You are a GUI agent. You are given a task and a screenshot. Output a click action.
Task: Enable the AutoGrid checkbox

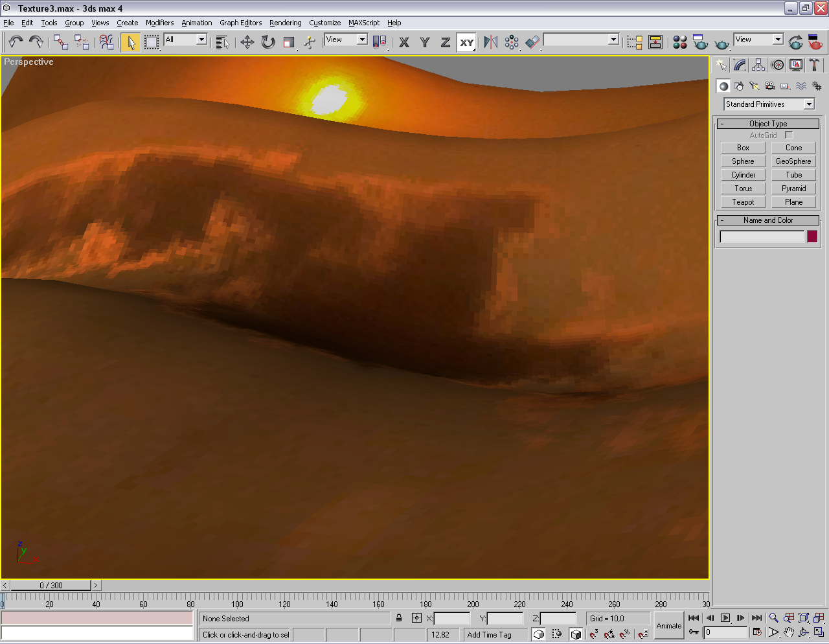(x=789, y=135)
